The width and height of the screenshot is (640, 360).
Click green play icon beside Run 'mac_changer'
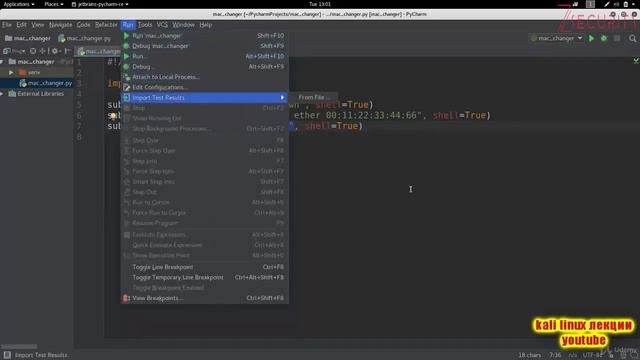click(127, 36)
